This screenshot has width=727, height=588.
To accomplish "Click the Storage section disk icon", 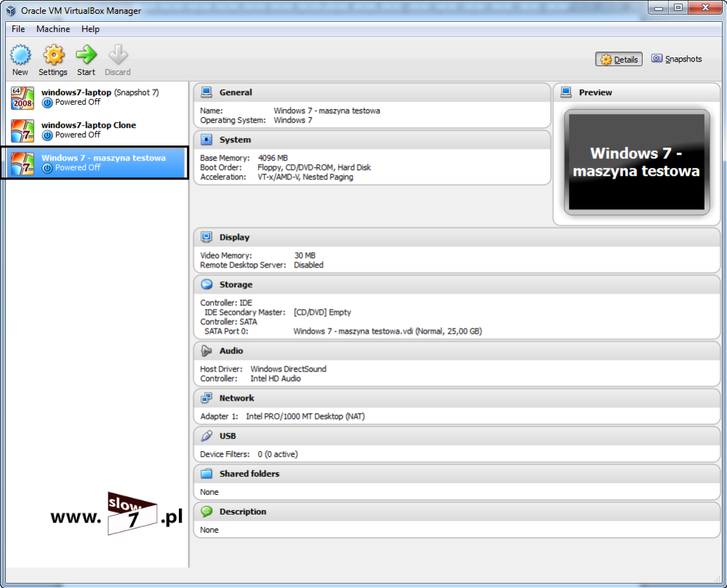I will (206, 284).
